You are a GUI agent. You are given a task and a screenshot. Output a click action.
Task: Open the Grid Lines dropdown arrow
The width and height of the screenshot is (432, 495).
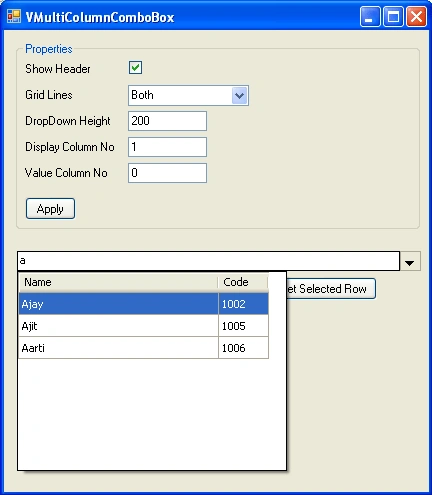pos(239,96)
